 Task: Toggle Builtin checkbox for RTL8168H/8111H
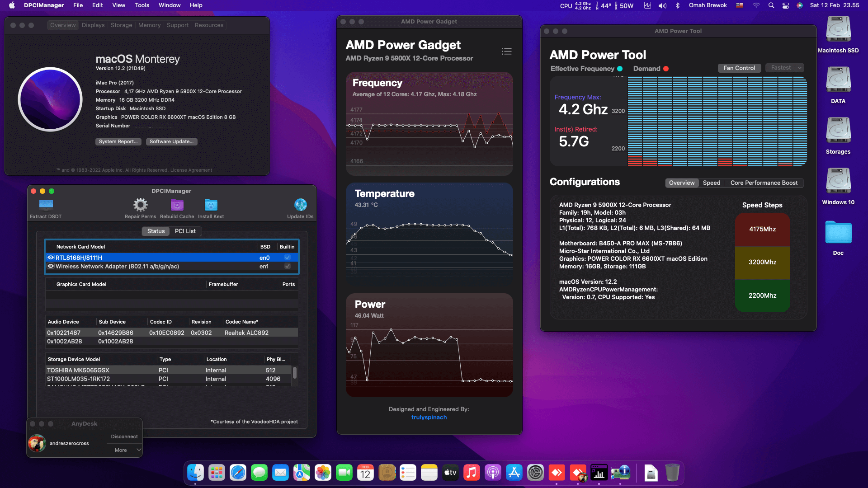pos(287,258)
